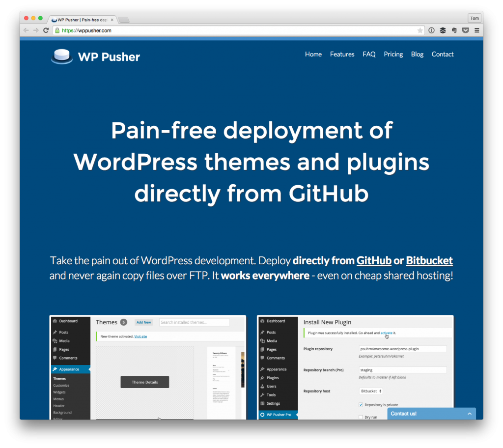Image resolution: width=503 pixels, height=448 pixels.
Task: Select Background in the Appearance submenu
Action: (62, 412)
